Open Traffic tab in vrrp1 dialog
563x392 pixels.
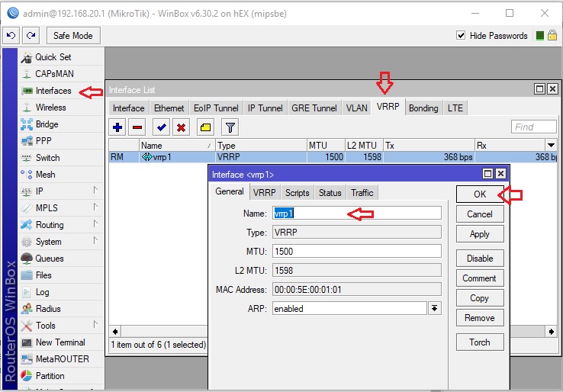coord(362,193)
